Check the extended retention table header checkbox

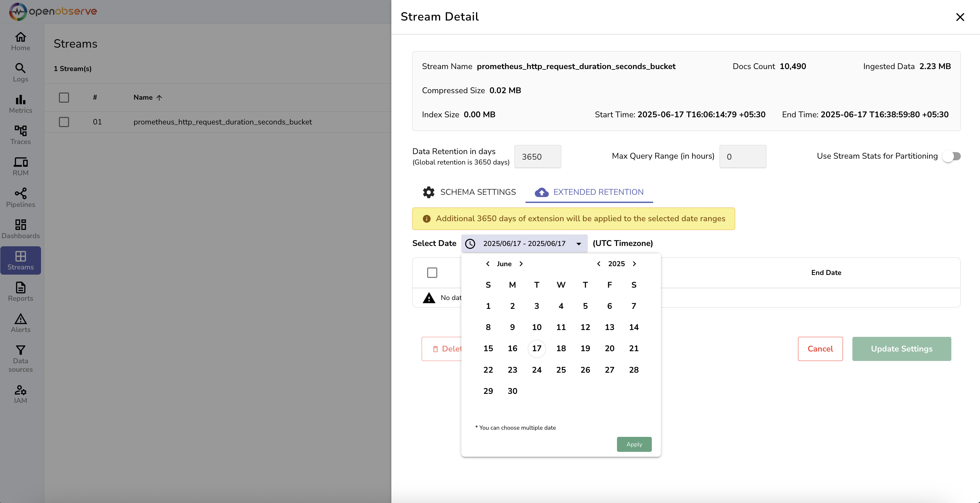point(432,273)
